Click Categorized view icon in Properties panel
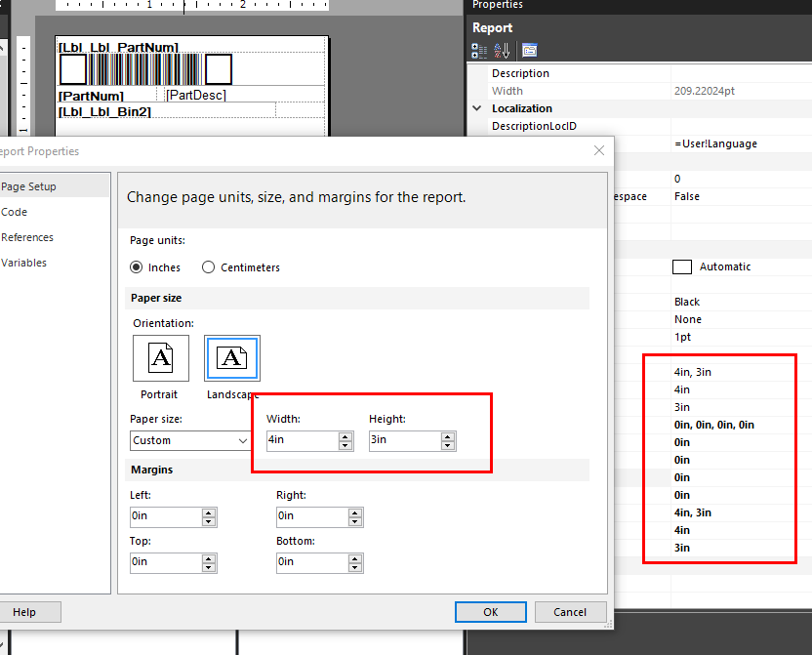This screenshot has height=655, width=812. 479,50
